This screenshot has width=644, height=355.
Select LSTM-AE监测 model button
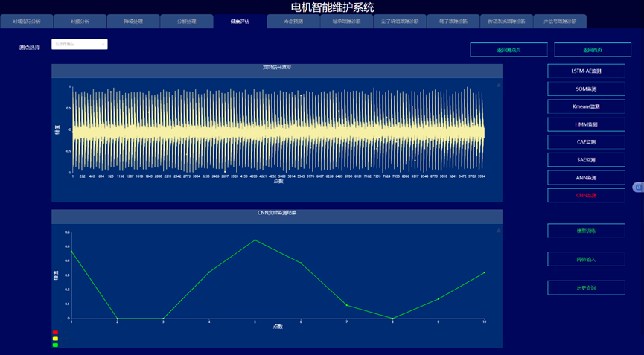click(x=586, y=71)
